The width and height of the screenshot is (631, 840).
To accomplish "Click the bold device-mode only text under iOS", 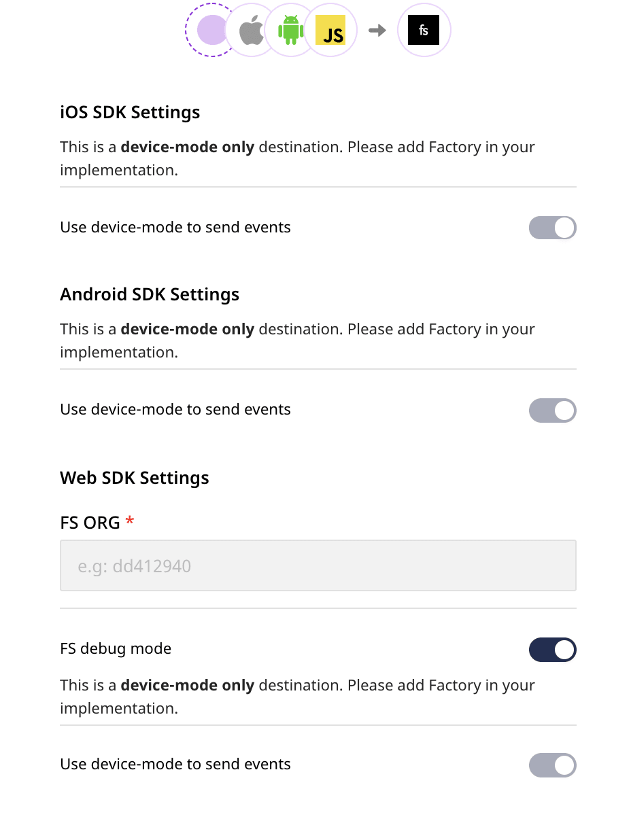I will click(187, 147).
